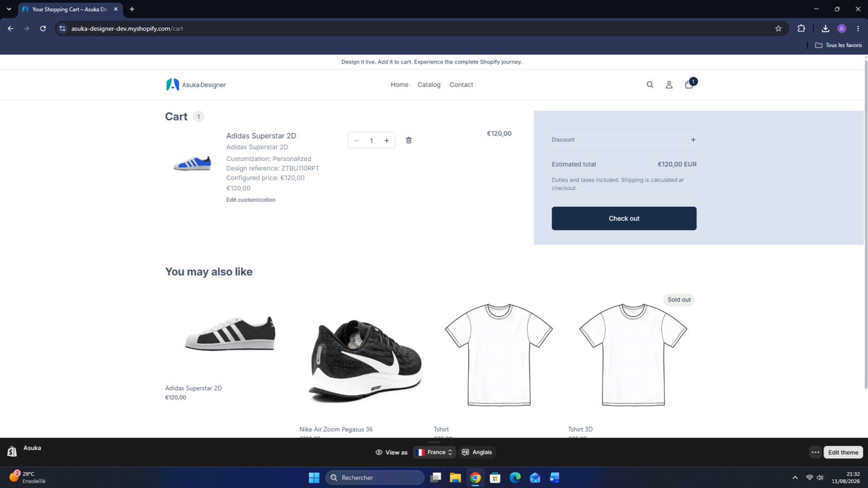
Task: Open the volume tray icon
Action: click(820, 478)
